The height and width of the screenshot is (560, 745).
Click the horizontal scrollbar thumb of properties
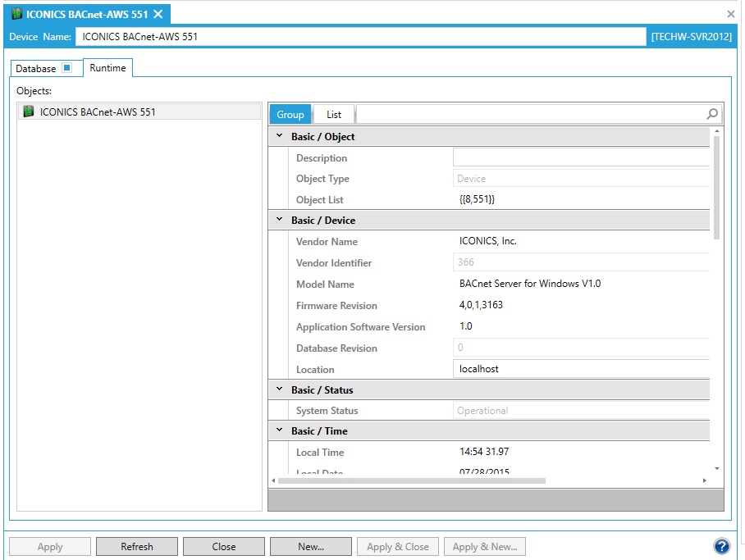[x=412, y=480]
